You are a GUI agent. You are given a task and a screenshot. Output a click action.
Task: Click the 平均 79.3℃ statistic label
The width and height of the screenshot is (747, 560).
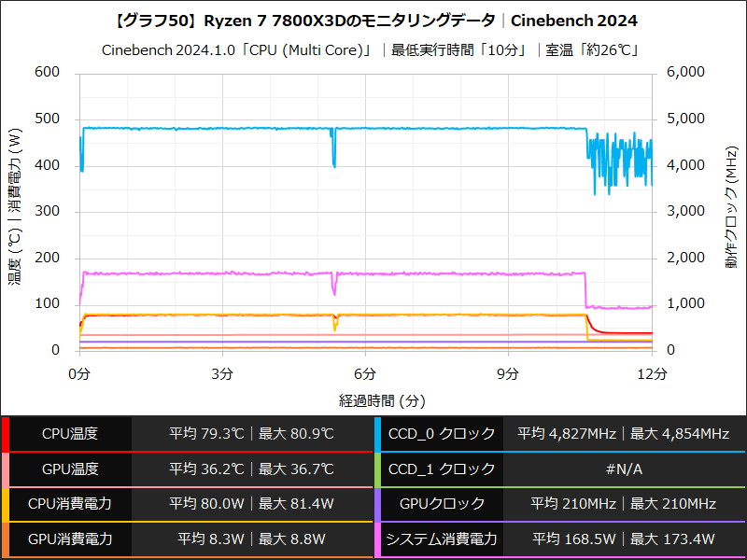coord(207,433)
